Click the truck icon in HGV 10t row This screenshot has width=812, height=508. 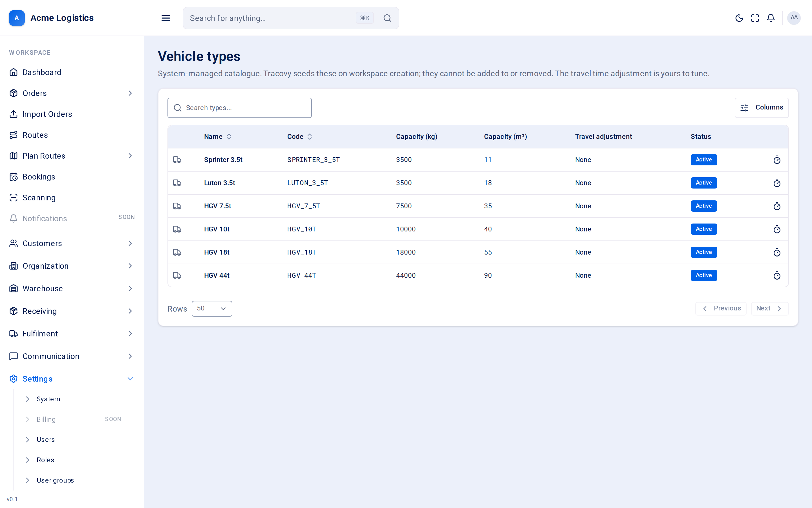point(177,229)
